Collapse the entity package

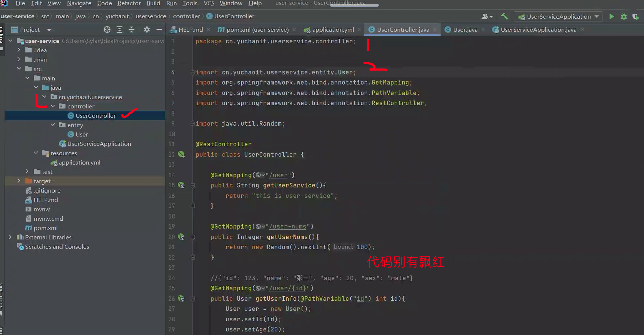click(53, 125)
